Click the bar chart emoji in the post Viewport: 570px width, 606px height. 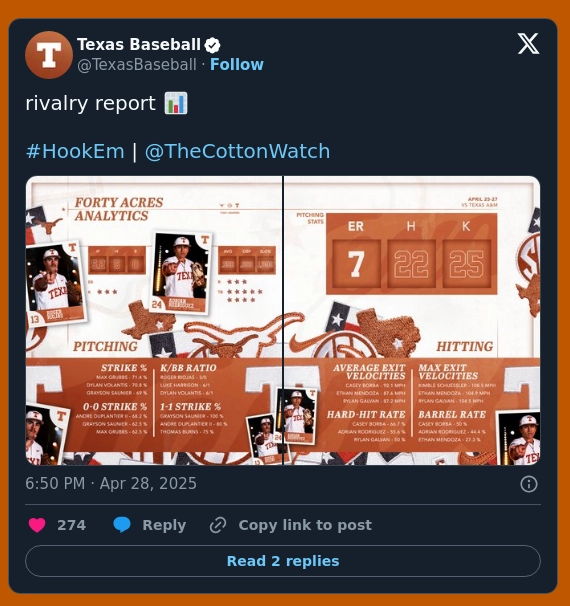tap(176, 103)
